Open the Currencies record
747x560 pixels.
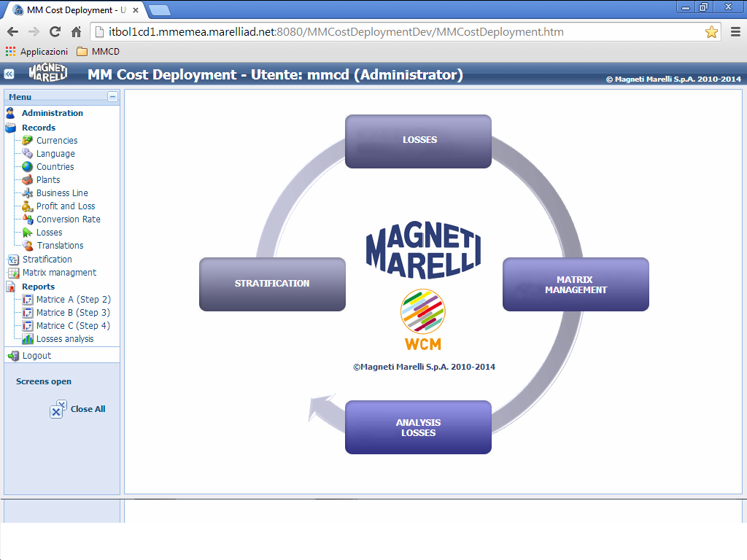pos(57,141)
